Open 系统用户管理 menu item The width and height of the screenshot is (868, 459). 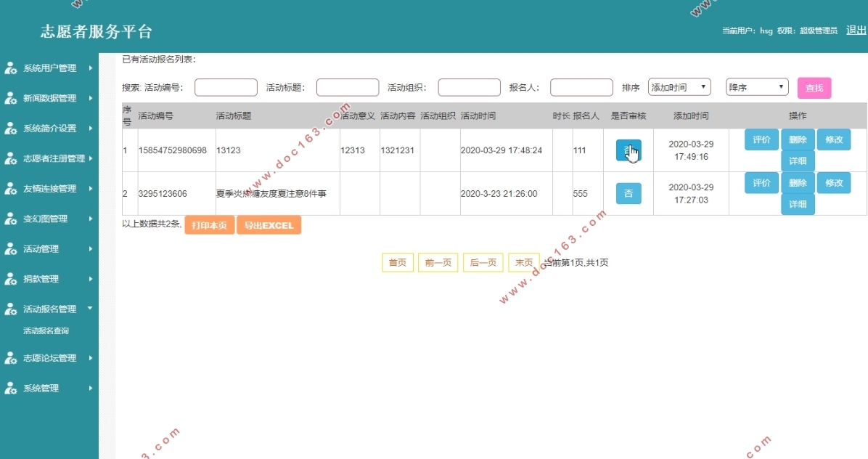click(x=50, y=68)
